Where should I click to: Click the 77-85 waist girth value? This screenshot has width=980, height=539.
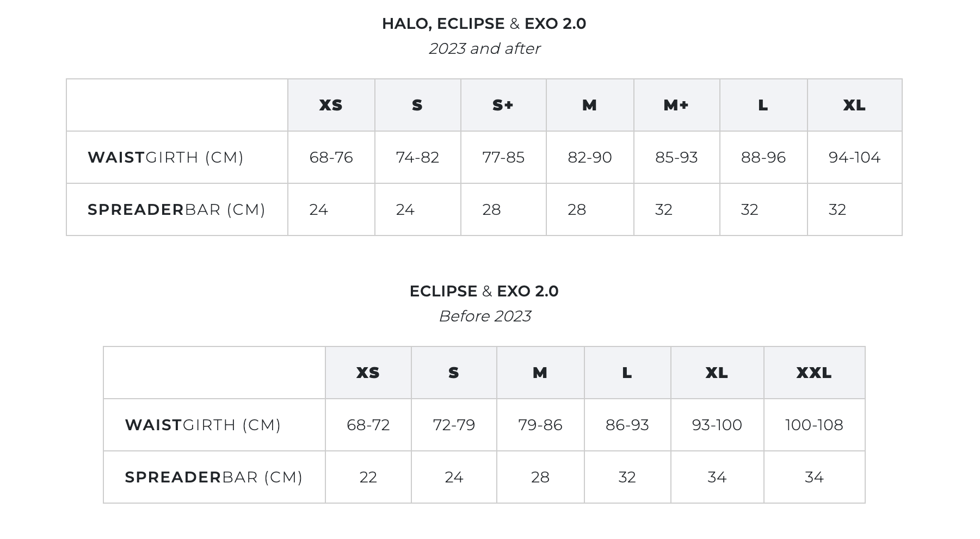coord(503,157)
